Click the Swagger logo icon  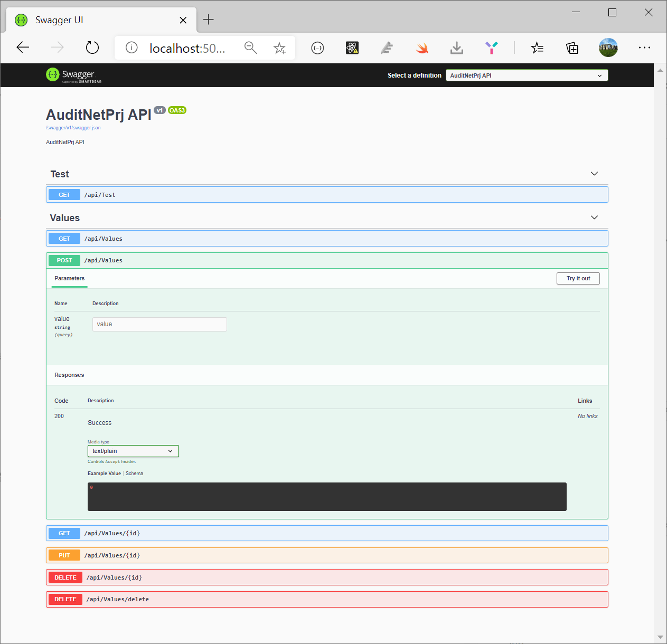point(52,75)
